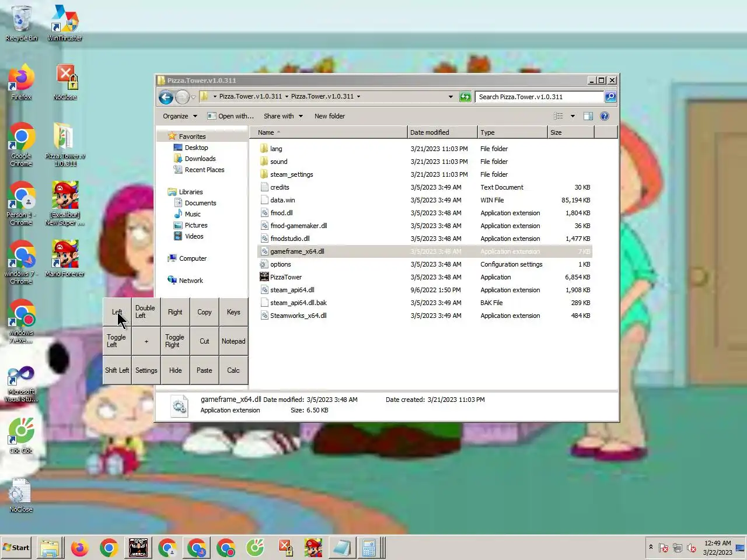Click Open with... in the toolbar

click(231, 116)
